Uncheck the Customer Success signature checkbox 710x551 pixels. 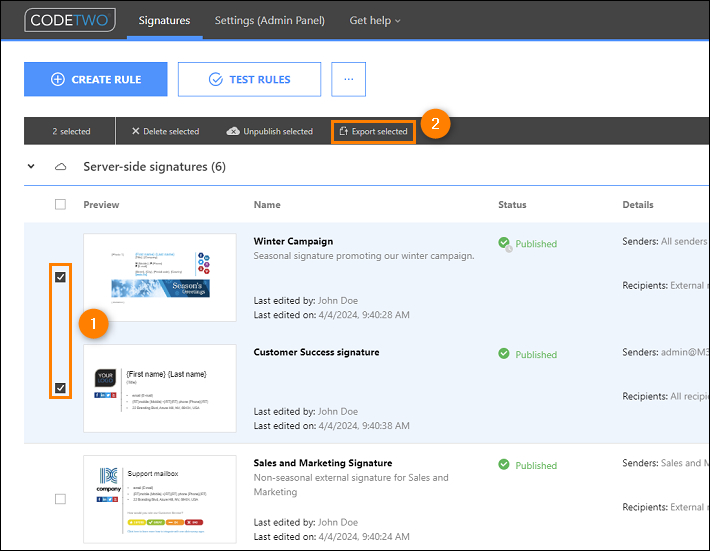[x=61, y=388]
